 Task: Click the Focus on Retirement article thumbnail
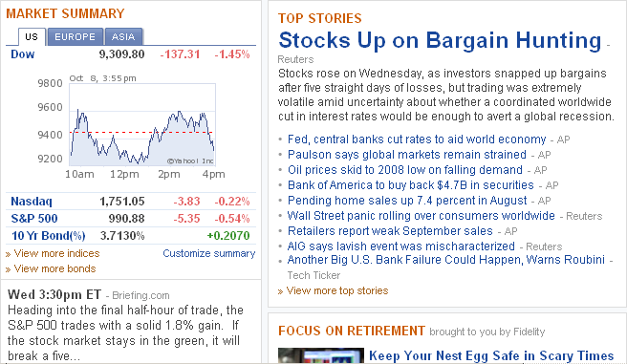[x=321, y=355]
